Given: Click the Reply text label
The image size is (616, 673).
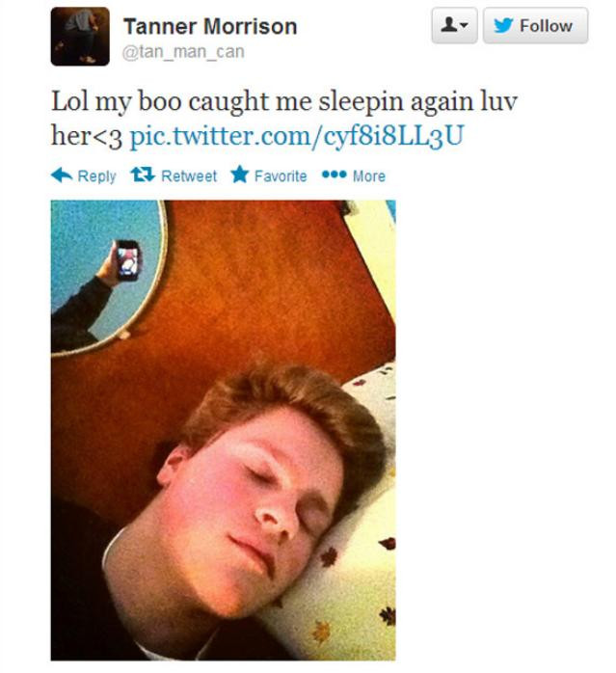Looking at the screenshot, I should [x=97, y=176].
